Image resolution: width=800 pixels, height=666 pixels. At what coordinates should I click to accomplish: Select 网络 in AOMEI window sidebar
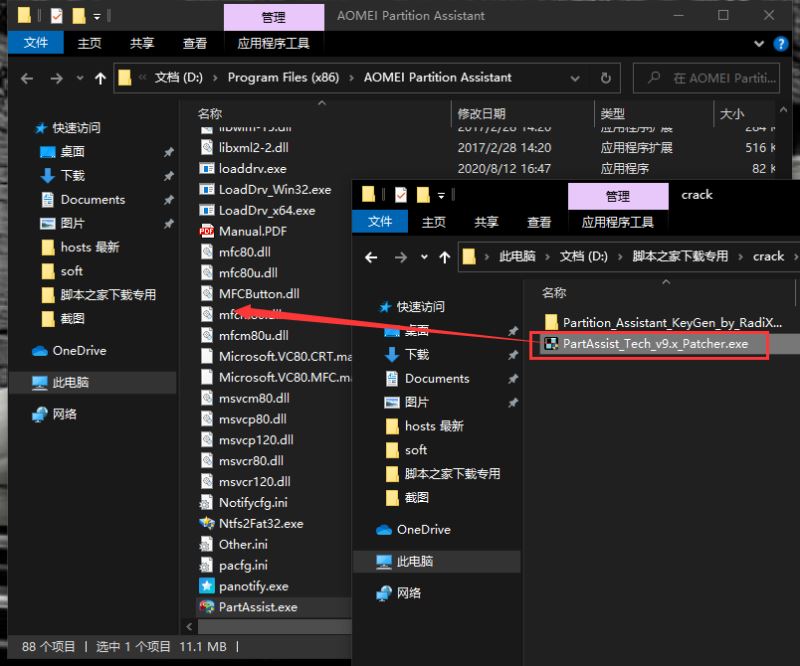tap(64, 414)
